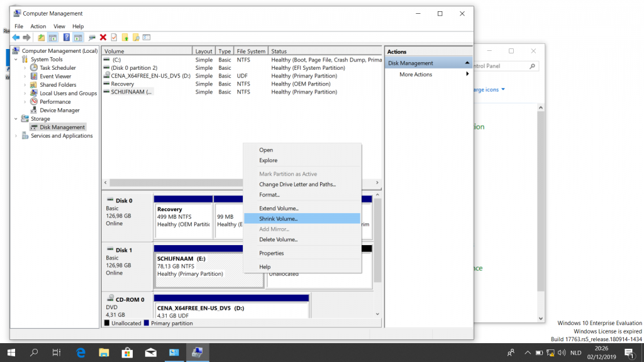Expand the More Actions submenu arrow

point(467,74)
